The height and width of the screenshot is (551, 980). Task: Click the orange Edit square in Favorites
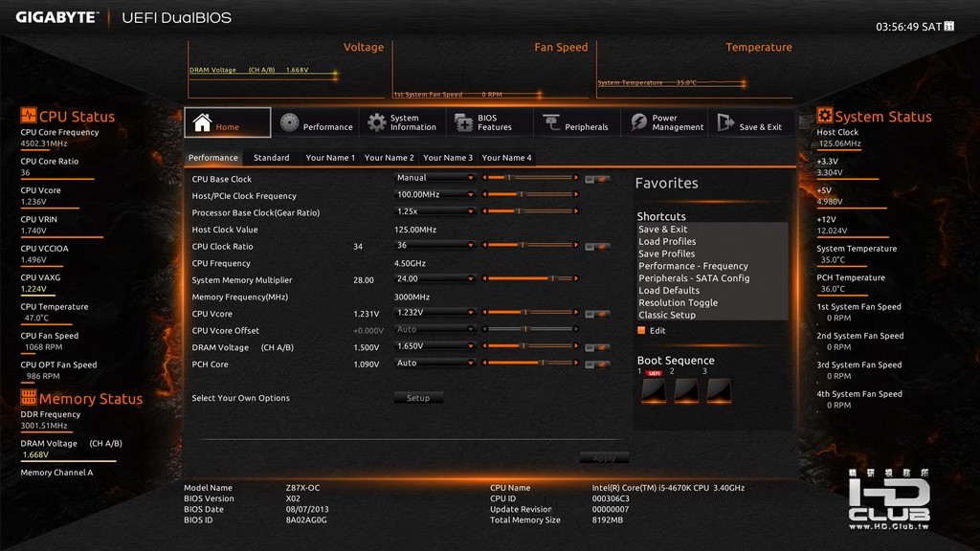[x=640, y=330]
